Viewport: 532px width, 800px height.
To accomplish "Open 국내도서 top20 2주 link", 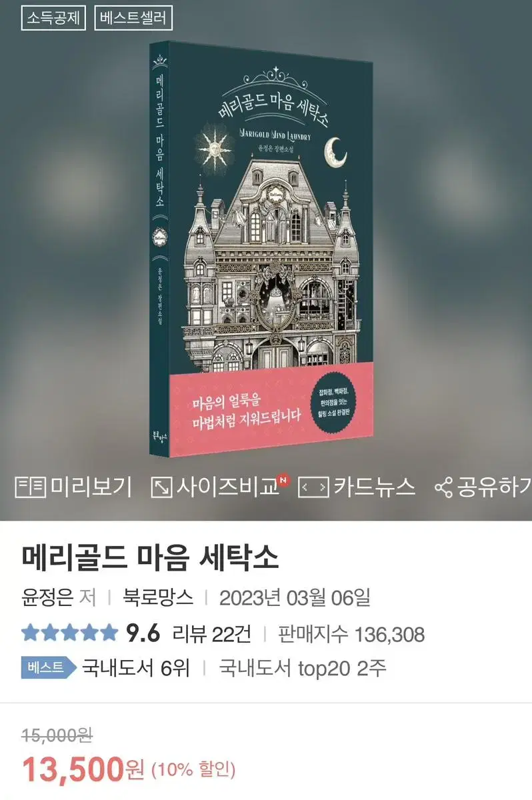I will coord(303,667).
